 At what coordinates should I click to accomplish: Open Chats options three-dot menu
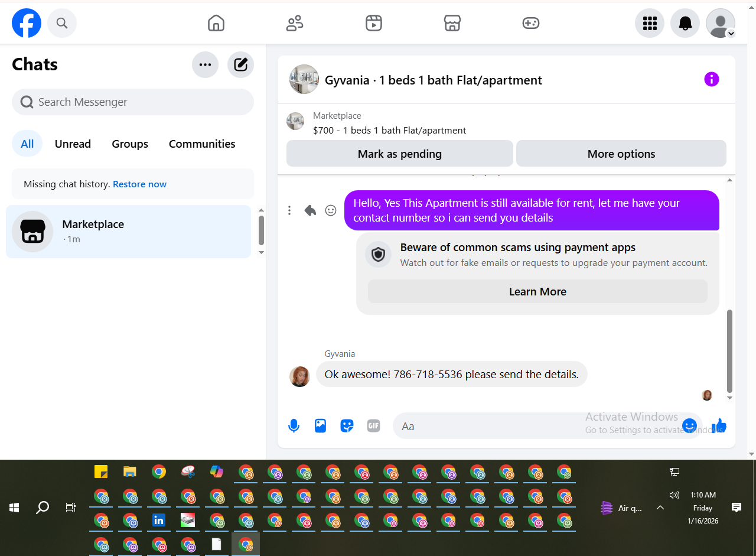click(x=205, y=64)
